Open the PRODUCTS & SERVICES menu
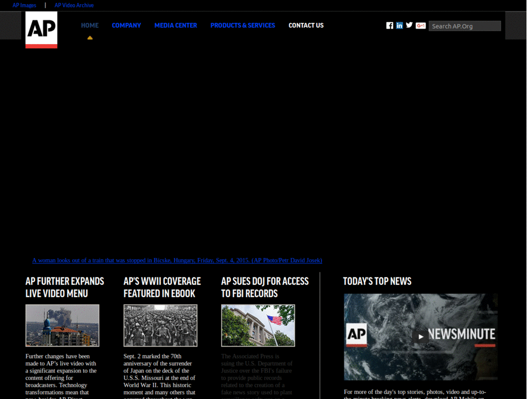The image size is (532, 399). coord(243,25)
